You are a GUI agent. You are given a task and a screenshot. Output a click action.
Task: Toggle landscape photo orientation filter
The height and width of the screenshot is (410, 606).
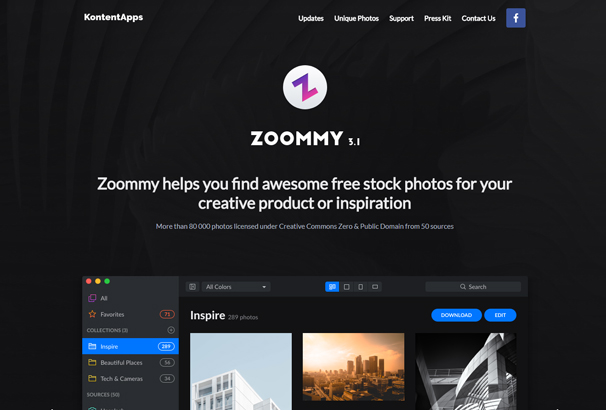coord(375,287)
